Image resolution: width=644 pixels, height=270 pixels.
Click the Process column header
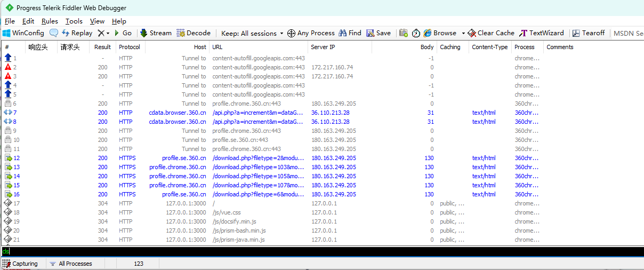(527, 47)
